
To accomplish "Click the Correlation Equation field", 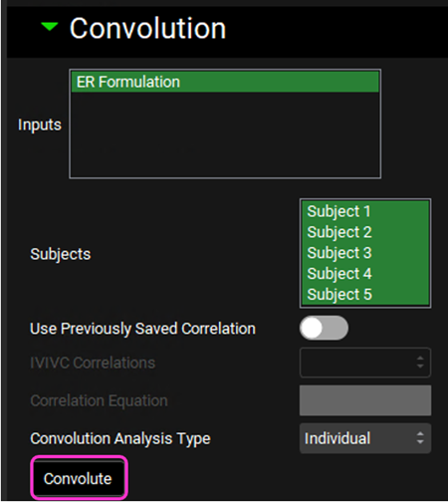I will pos(365,400).
